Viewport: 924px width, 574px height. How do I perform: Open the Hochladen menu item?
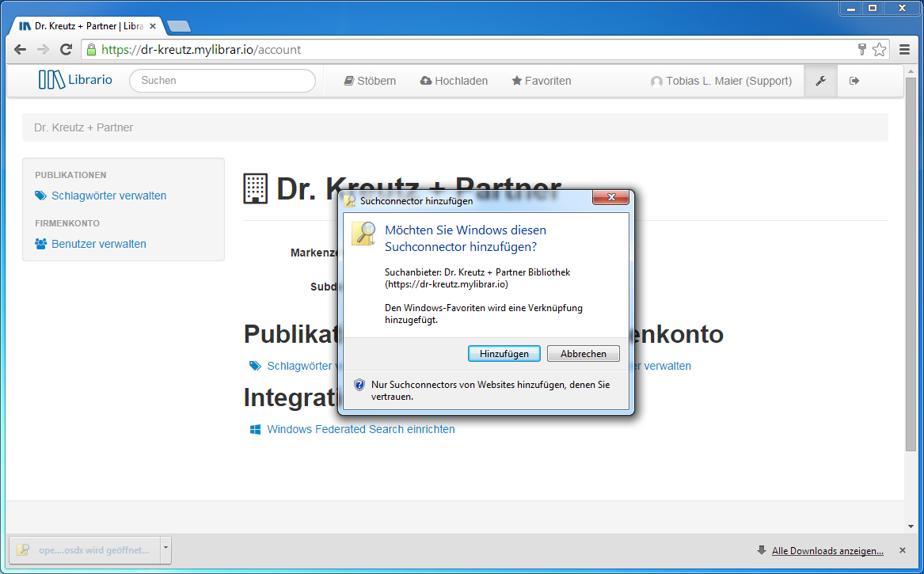(454, 81)
